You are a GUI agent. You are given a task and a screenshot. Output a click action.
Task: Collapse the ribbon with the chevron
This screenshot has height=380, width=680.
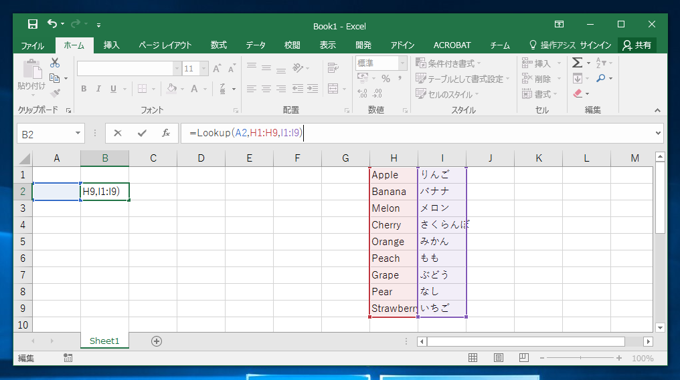657,111
